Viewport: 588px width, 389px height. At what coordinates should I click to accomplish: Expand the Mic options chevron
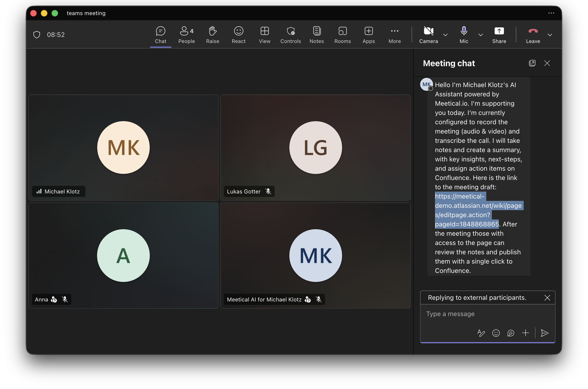481,35
